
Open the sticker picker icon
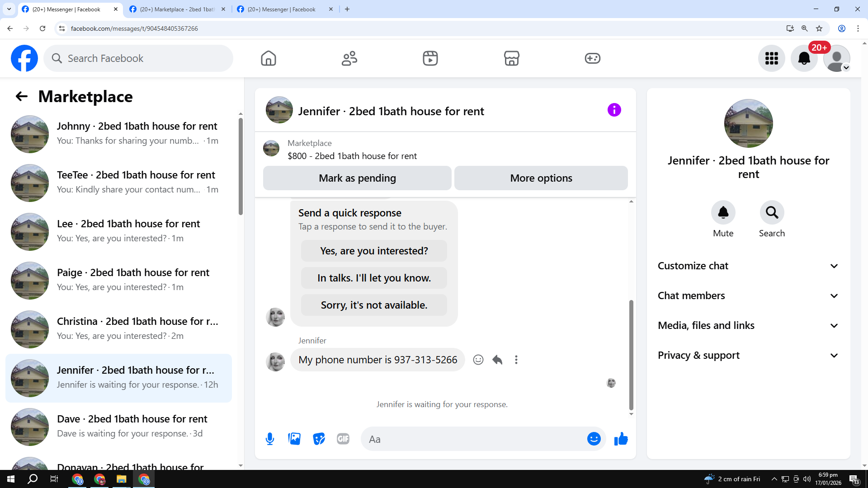319,439
